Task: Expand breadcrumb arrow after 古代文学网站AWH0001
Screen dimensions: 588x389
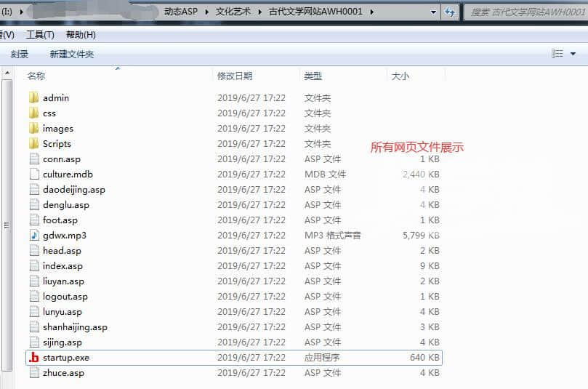Action: coord(372,12)
